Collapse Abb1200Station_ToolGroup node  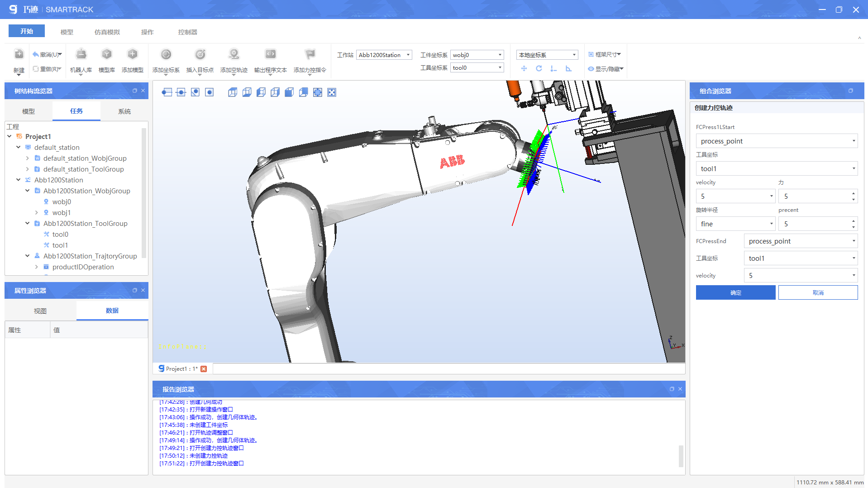pos(28,223)
